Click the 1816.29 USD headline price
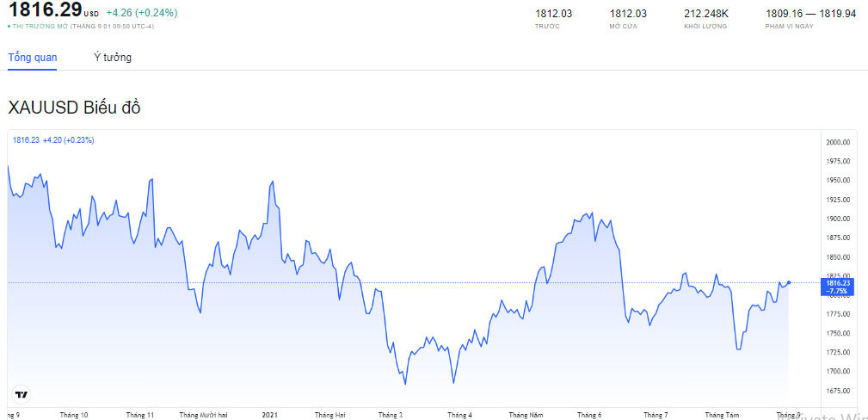868x420 pixels. (x=46, y=11)
